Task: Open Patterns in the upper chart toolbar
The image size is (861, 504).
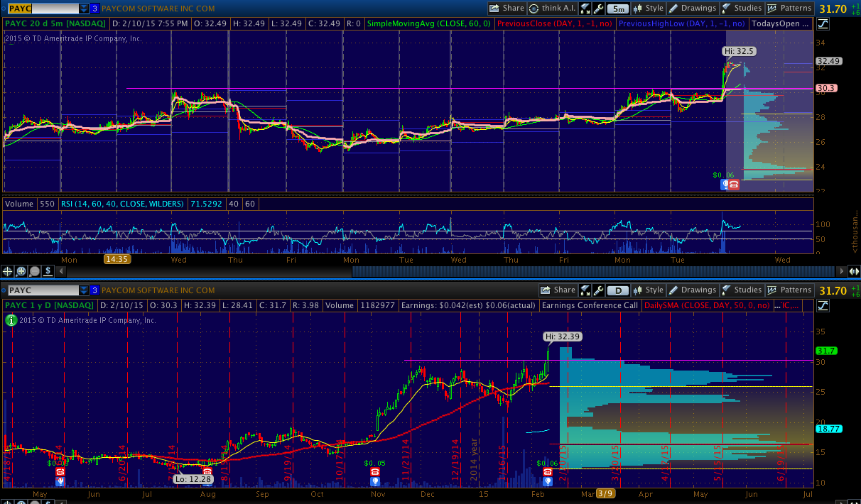Action: pyautogui.click(x=789, y=9)
